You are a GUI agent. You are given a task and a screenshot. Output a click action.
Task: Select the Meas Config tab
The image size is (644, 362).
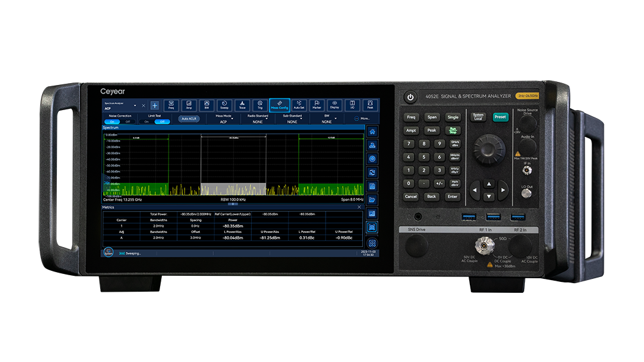(x=280, y=105)
